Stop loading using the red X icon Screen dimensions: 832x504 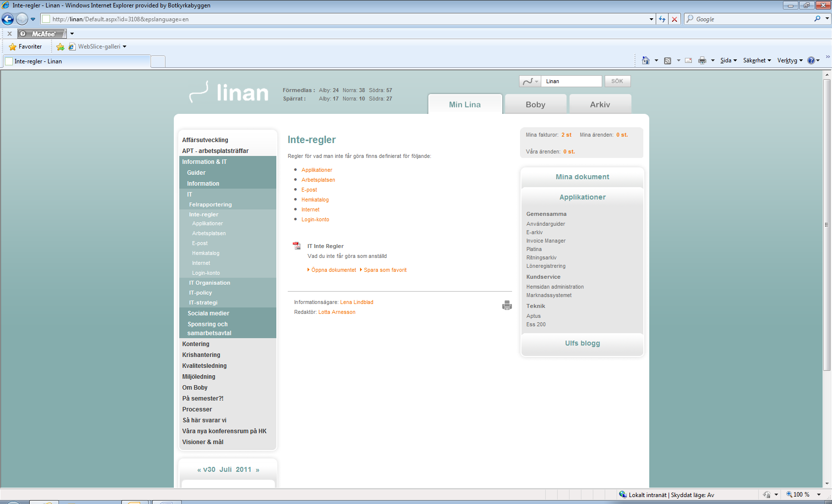(x=674, y=19)
